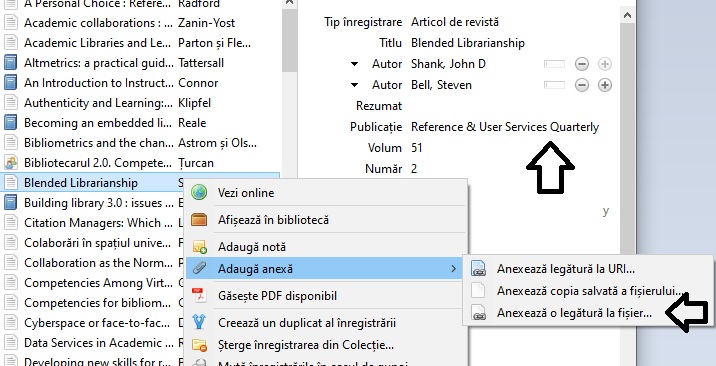Remove author Shank, John D with minus button
Viewport: 716px width, 366px height.
click(582, 64)
